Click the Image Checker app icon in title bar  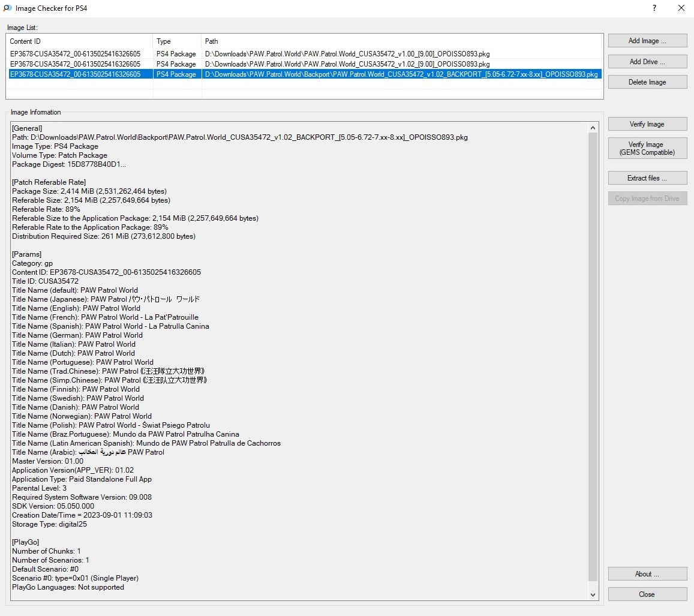(7, 8)
